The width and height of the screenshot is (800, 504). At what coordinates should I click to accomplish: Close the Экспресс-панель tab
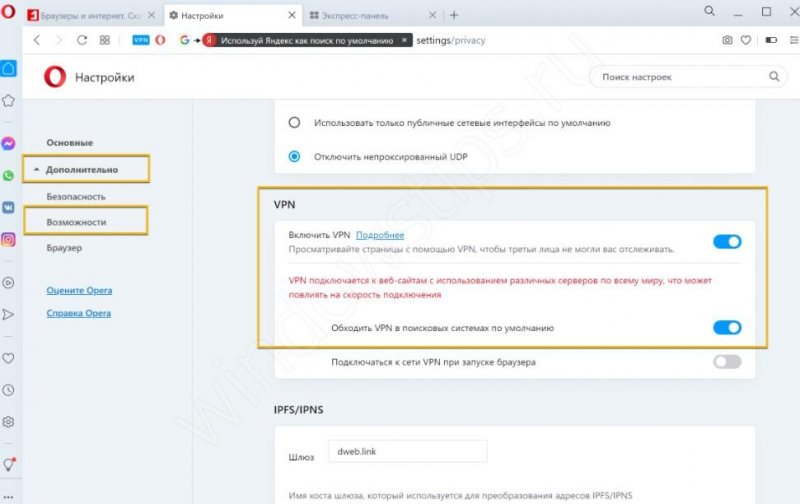pos(432,15)
